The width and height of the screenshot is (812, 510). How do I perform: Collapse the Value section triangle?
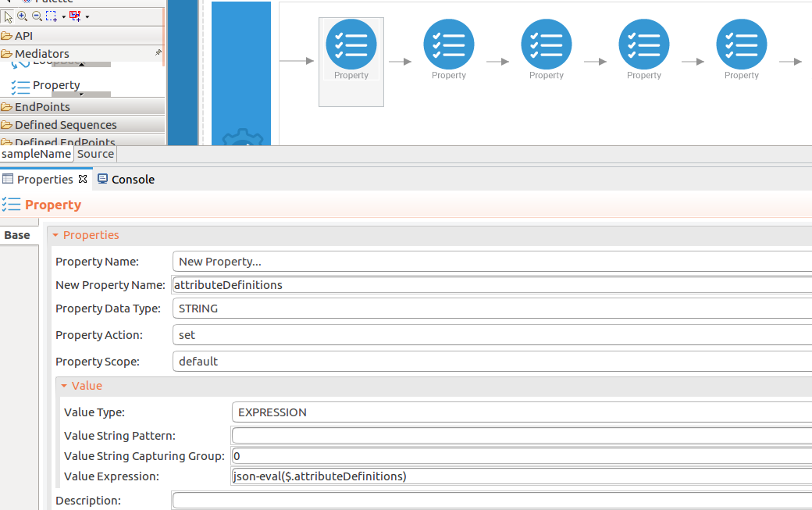point(64,386)
